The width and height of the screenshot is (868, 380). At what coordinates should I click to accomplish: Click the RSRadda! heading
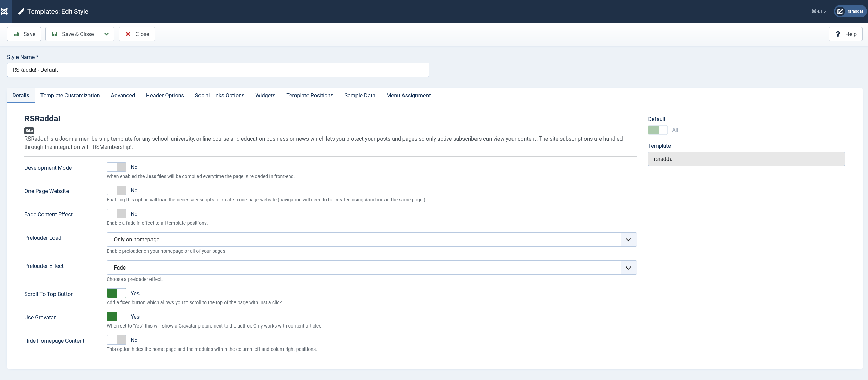(42, 119)
